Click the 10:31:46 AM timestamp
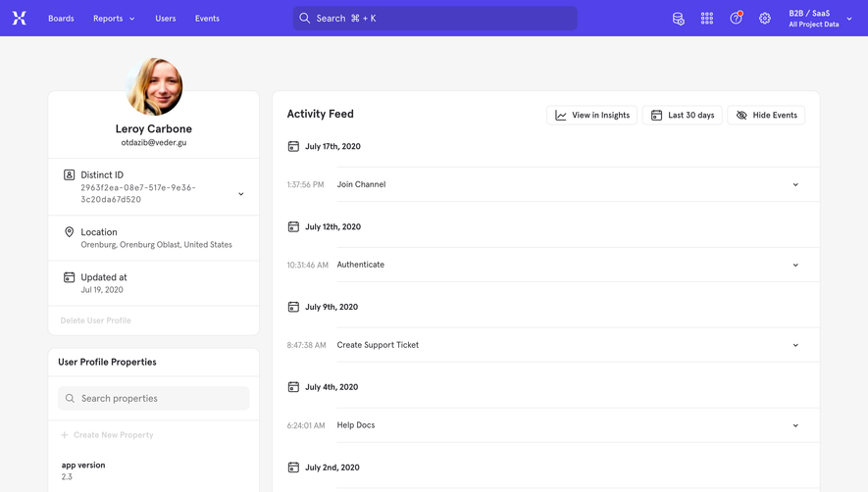The height and width of the screenshot is (492, 868). 307,265
